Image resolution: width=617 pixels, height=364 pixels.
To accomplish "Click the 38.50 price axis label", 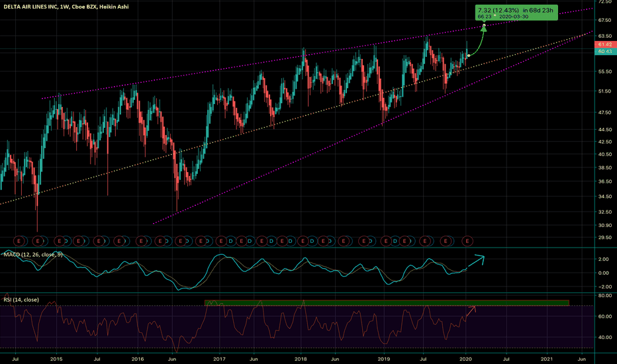I will [605, 167].
